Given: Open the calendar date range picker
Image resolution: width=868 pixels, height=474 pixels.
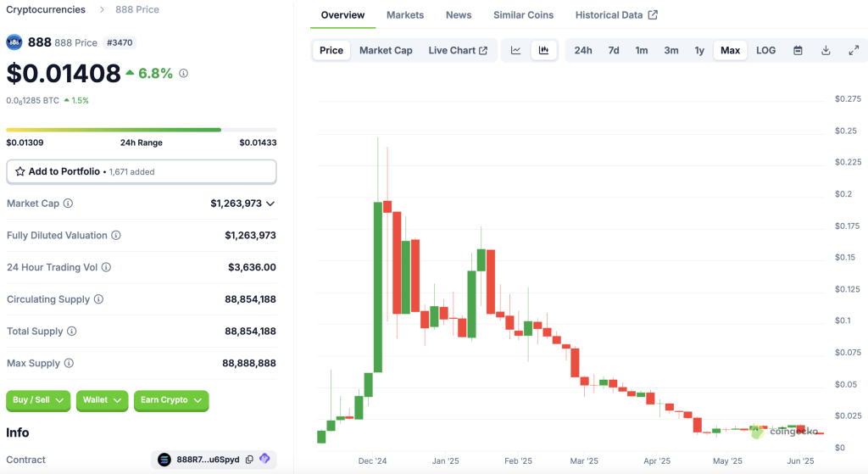Looking at the screenshot, I should (798, 50).
